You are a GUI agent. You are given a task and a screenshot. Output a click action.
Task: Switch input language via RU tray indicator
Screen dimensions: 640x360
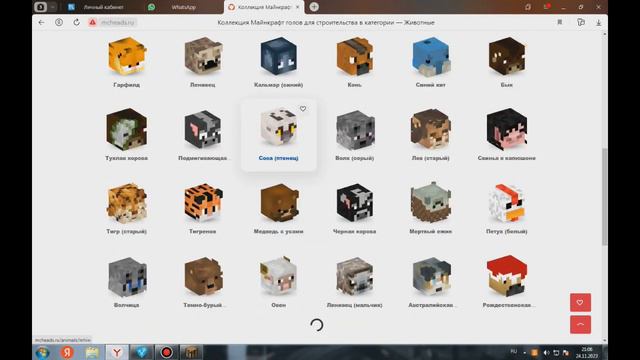click(x=513, y=351)
